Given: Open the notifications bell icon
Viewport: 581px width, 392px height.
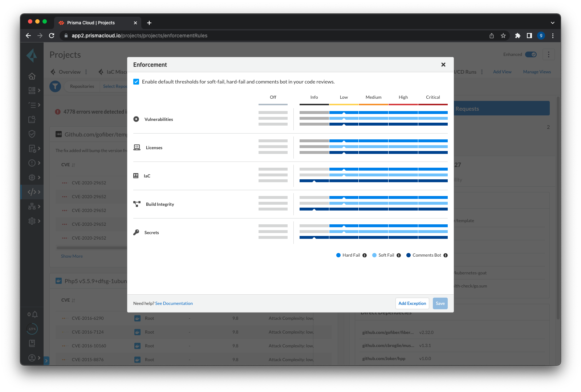Looking at the screenshot, I should click(x=34, y=314).
